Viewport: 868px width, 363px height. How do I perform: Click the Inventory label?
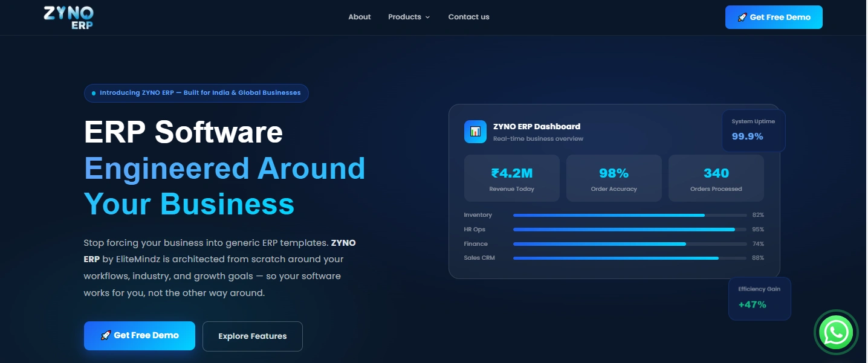(x=478, y=215)
